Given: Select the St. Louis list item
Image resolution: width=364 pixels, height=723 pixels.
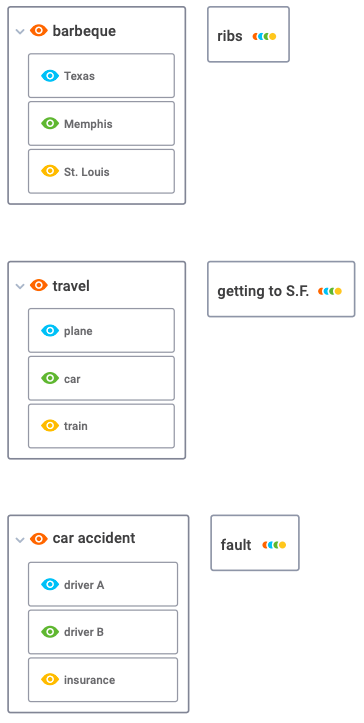Looking at the screenshot, I should [x=101, y=171].
